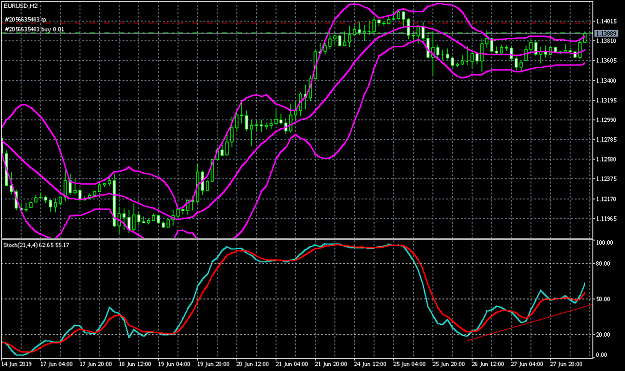This screenshot has height=371, width=625.
Task: Select the take-profit order label ending in 'tp'
Action: pyautogui.click(x=26, y=20)
